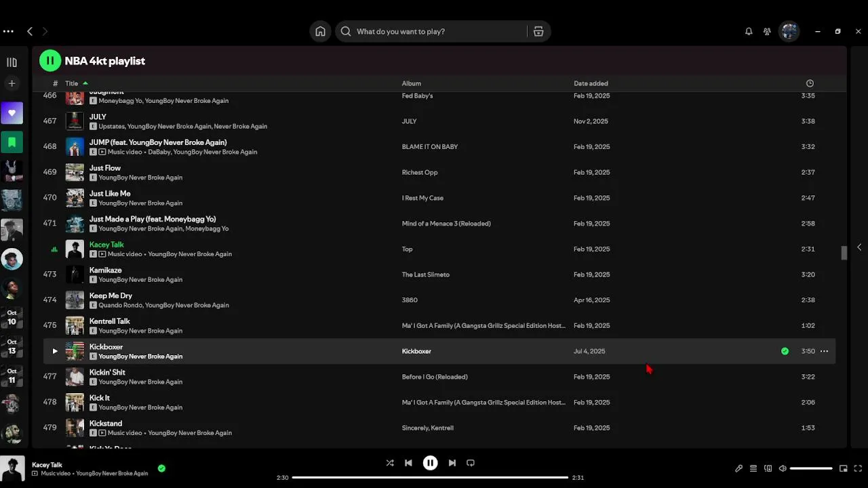Open the 3860 album link
868x488 pixels.
coord(410,300)
